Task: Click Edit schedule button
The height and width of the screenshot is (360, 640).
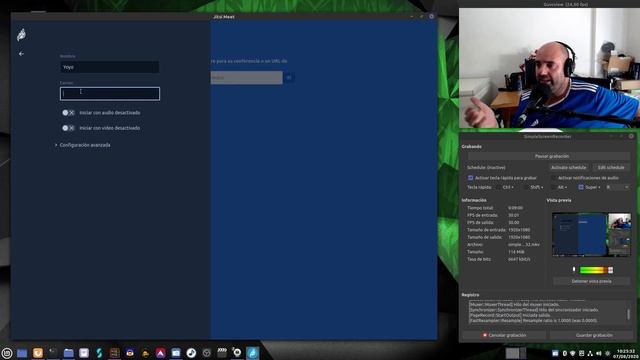Action: [611, 168]
